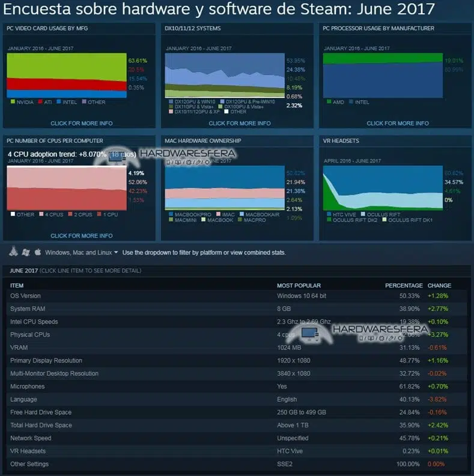
Task: Click the MOST POPULAR column header
Action: [299, 286]
